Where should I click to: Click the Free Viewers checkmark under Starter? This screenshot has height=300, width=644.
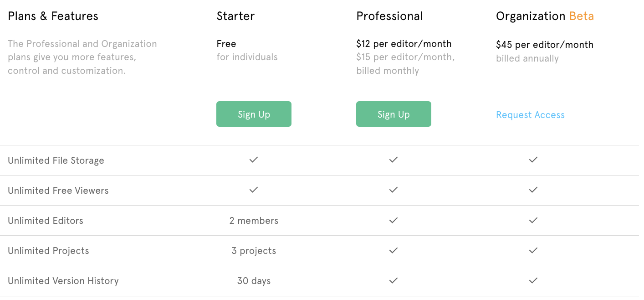click(x=254, y=190)
